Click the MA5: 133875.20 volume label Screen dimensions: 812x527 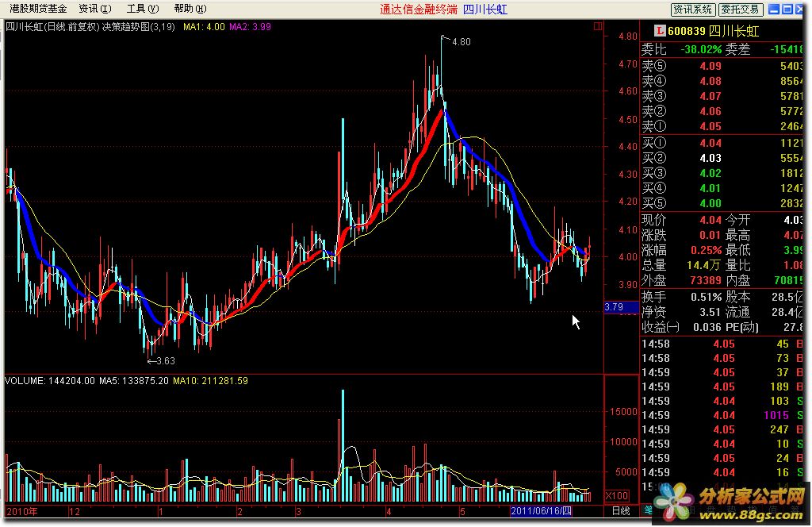pyautogui.click(x=133, y=381)
